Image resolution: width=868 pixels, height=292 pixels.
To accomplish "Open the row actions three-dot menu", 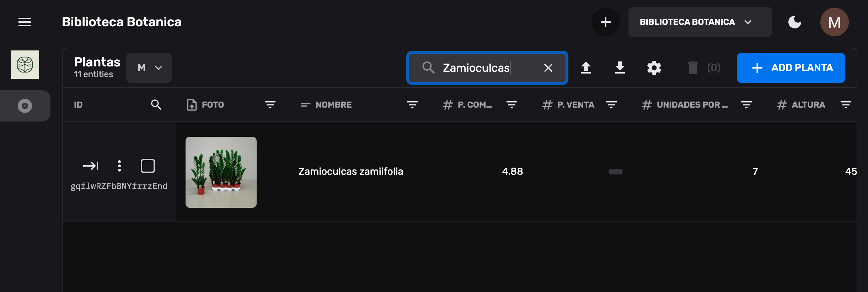I will click(119, 166).
